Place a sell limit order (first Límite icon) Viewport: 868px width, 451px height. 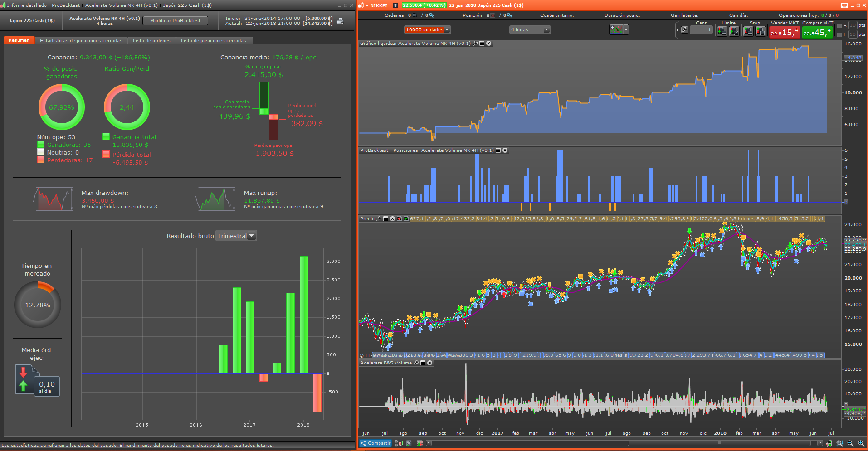click(722, 31)
